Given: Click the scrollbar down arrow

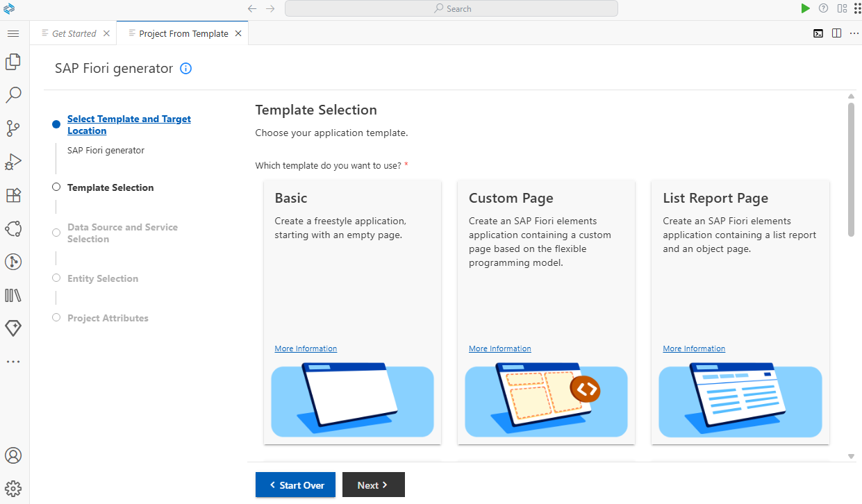Looking at the screenshot, I should click(x=851, y=456).
